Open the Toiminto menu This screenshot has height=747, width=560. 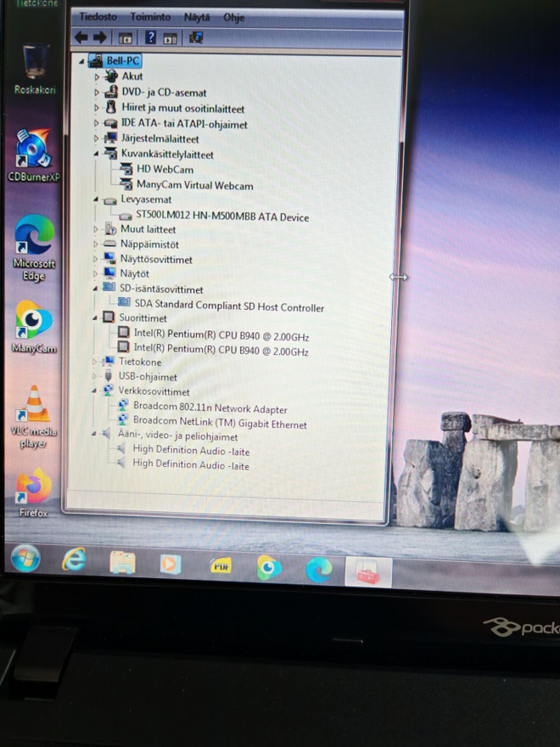150,17
